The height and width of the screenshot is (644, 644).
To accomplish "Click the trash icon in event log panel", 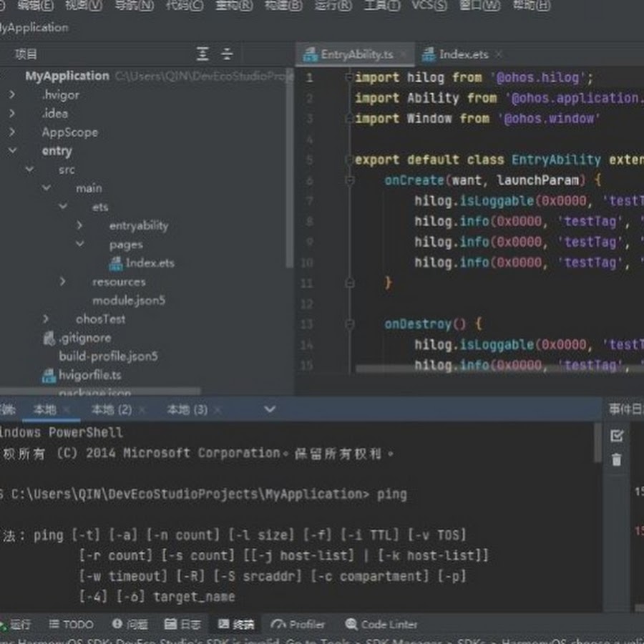I will pyautogui.click(x=617, y=459).
